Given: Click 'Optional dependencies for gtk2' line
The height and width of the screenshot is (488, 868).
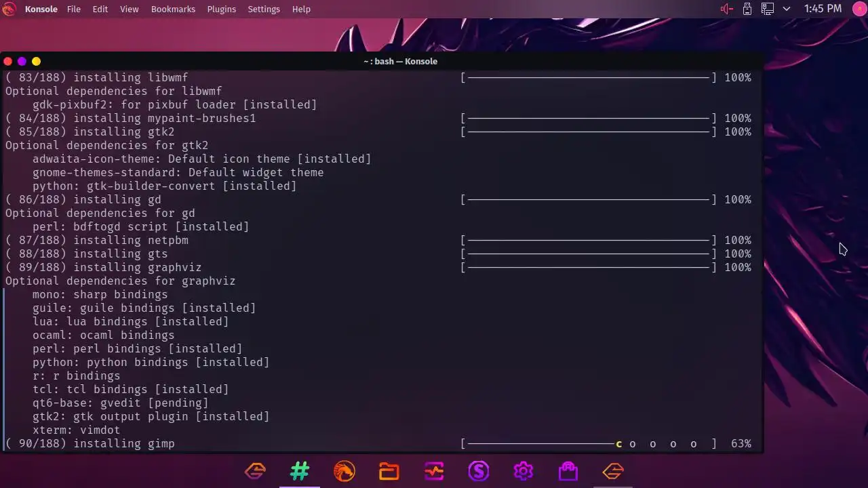Looking at the screenshot, I should (107, 145).
